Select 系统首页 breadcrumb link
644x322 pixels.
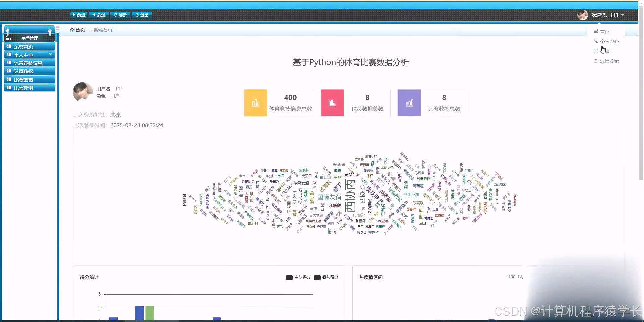[102, 30]
